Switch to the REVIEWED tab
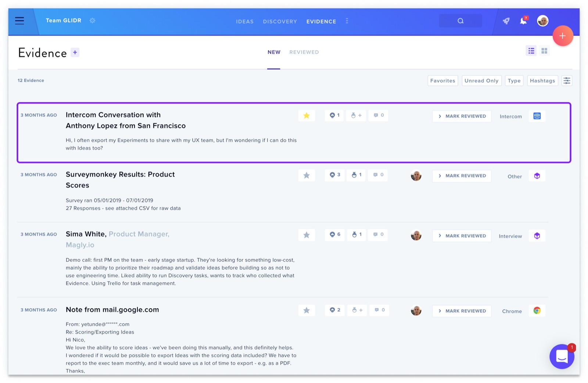588x383 pixels. click(304, 52)
